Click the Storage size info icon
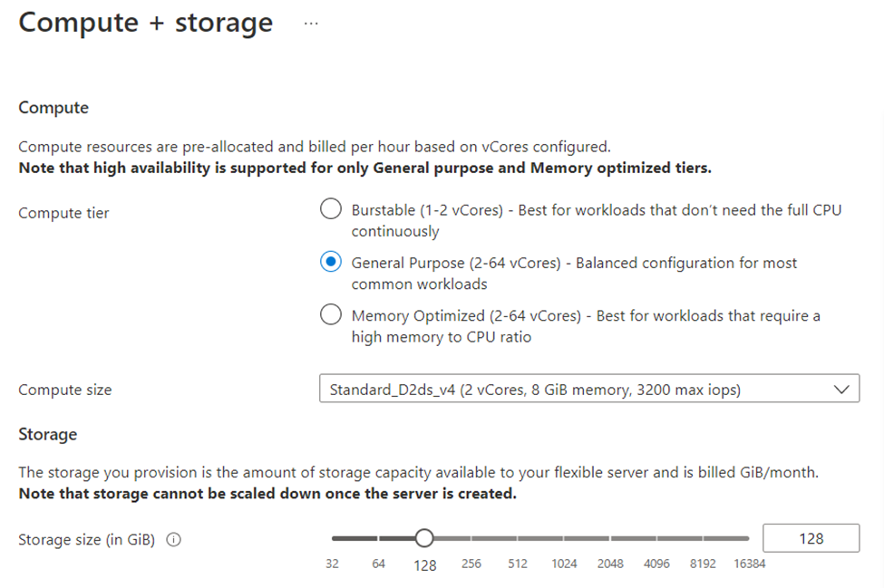This screenshot has width=884, height=588. point(174,539)
